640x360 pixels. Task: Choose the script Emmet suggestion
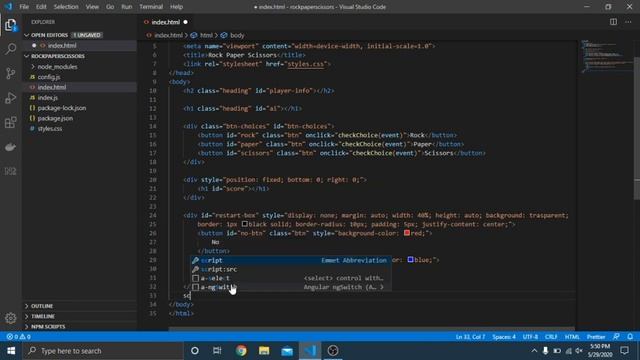[x=290, y=260]
